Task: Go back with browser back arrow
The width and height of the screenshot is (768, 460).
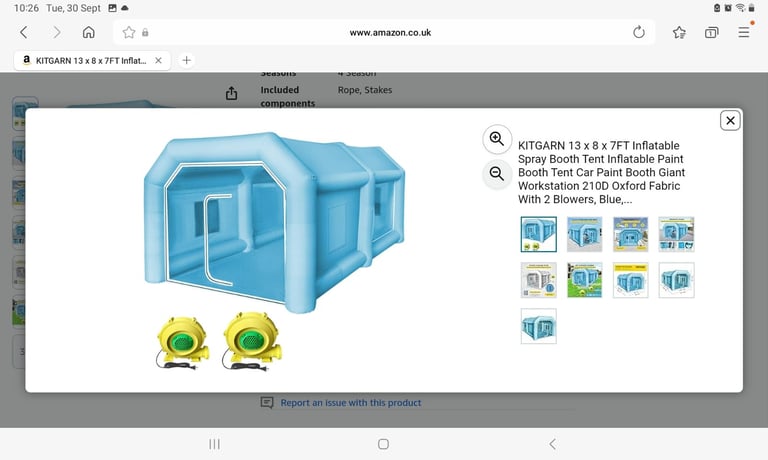Action: 24,32
